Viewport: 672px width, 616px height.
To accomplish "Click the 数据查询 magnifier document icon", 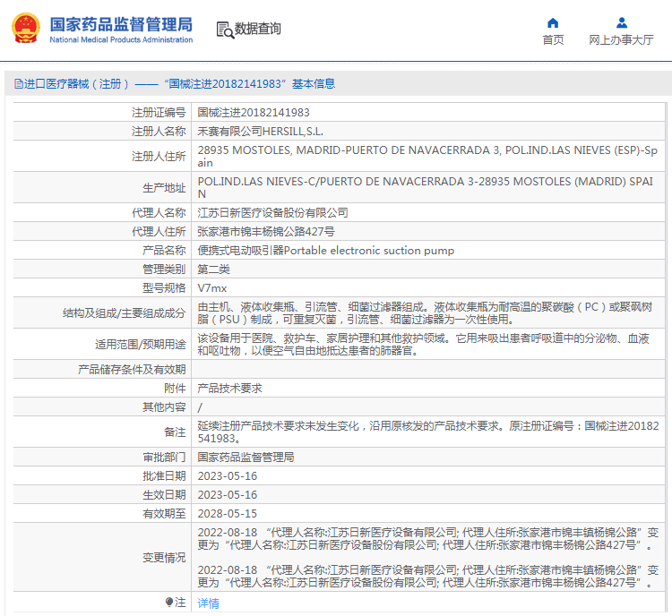I will pos(225,30).
